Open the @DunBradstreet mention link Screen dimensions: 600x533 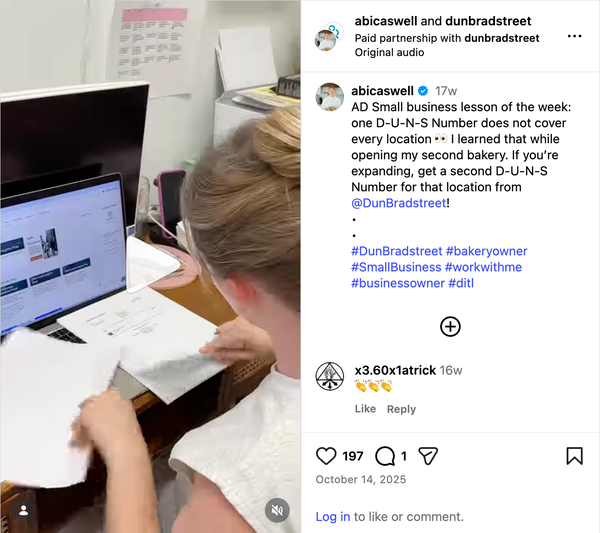pos(399,203)
